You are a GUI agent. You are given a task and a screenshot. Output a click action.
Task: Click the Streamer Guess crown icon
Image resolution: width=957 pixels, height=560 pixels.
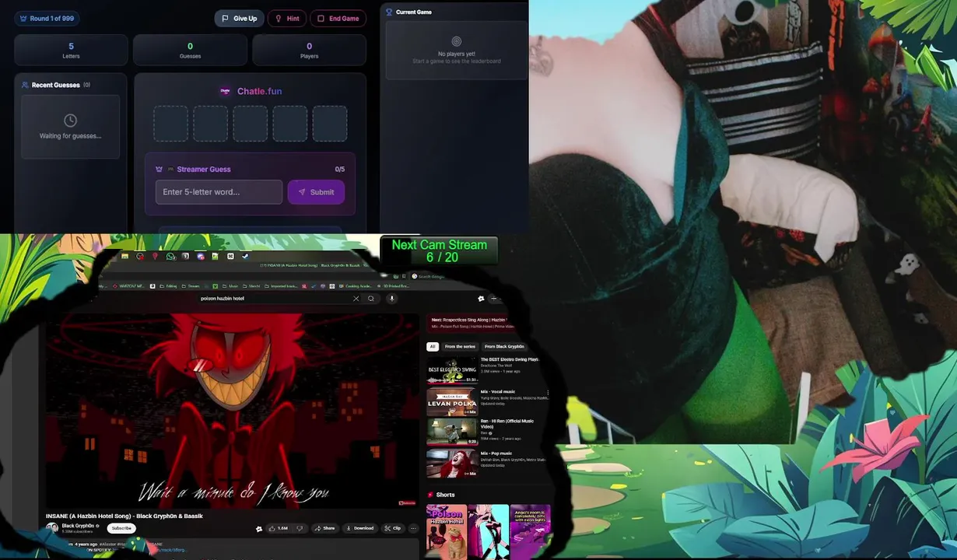click(159, 169)
